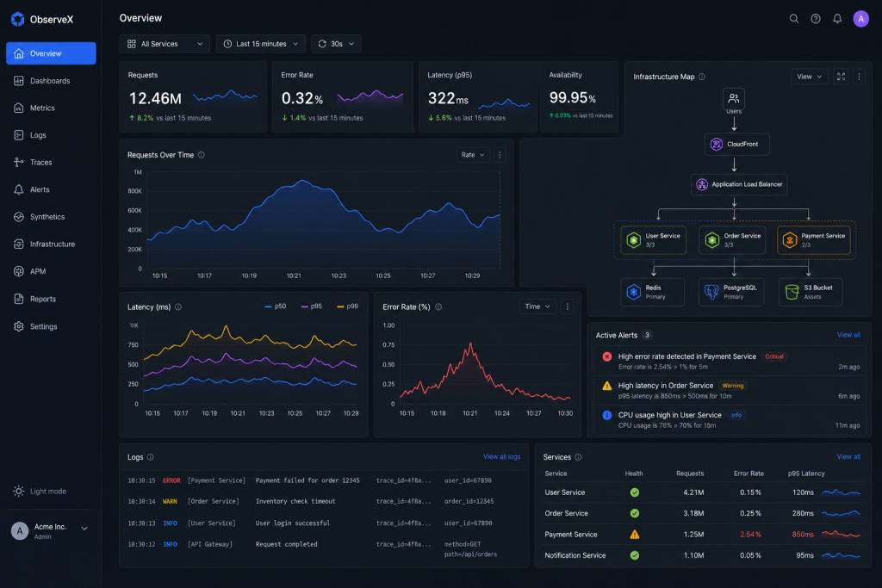Show info for Error Rate (%) chart
882x588 pixels.
click(x=438, y=307)
